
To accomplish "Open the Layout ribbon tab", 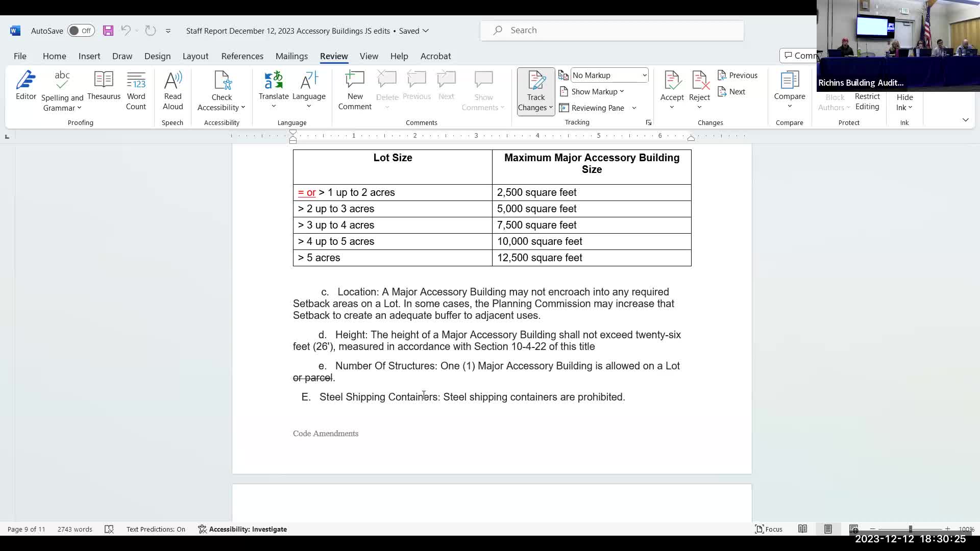I will 195,56.
